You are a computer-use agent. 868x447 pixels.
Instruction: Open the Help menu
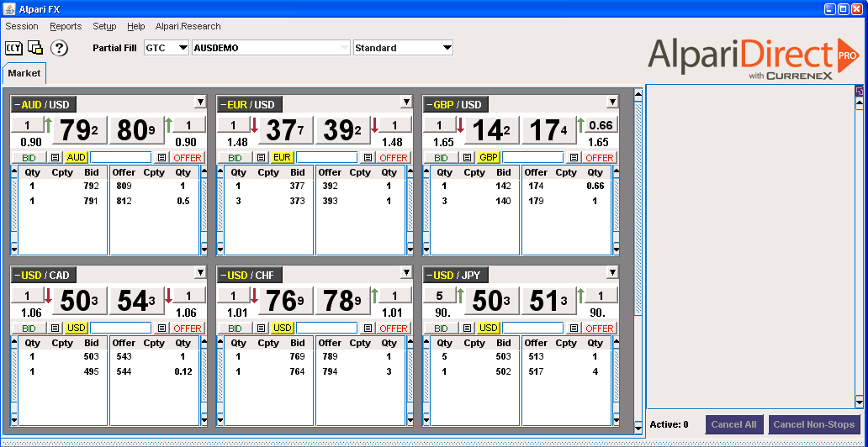[x=135, y=26]
